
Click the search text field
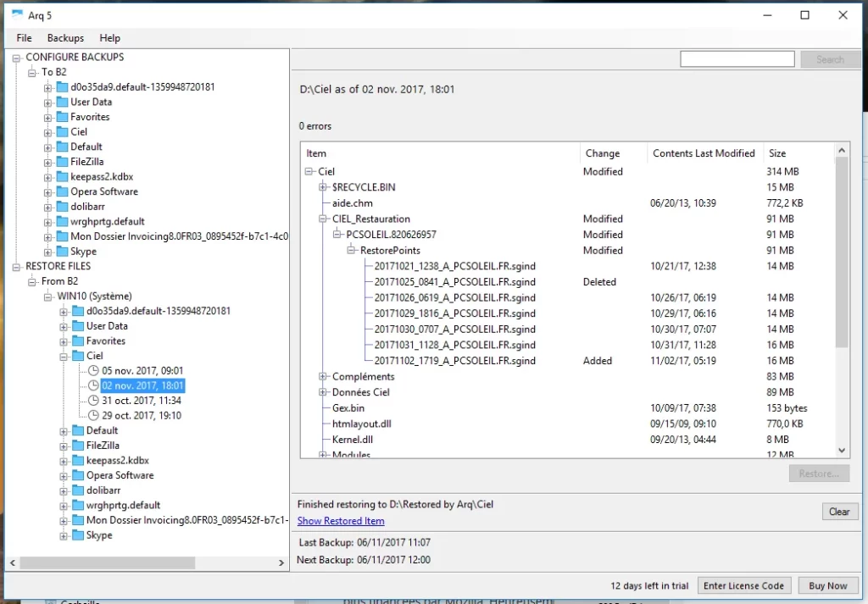[x=737, y=59]
